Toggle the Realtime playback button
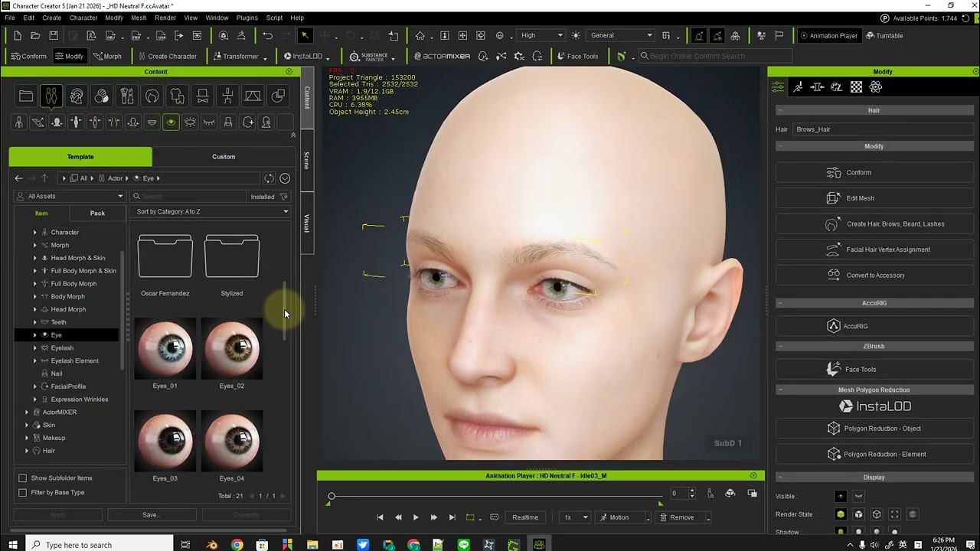This screenshot has width=980, height=551. 524,517
